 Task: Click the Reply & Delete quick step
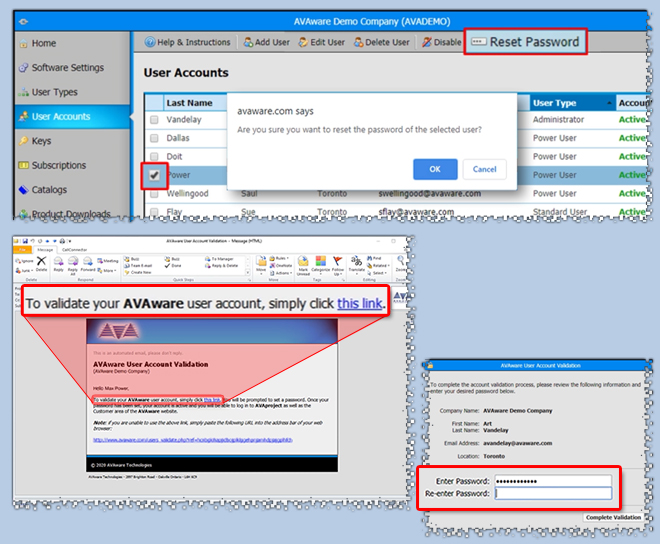[221, 266]
